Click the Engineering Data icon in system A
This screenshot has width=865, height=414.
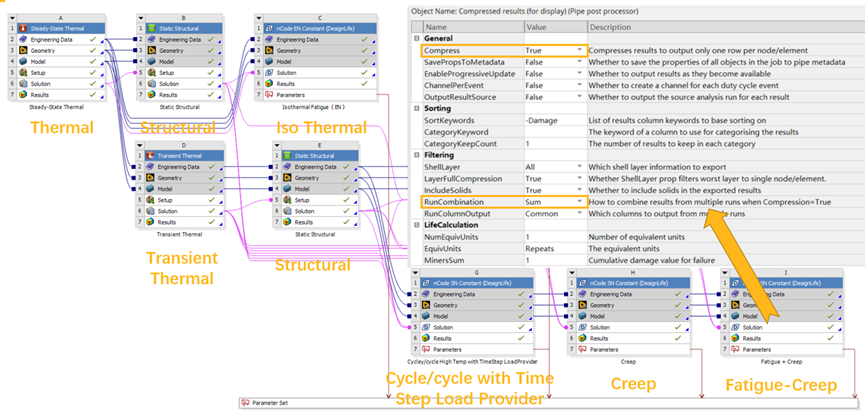coord(23,40)
